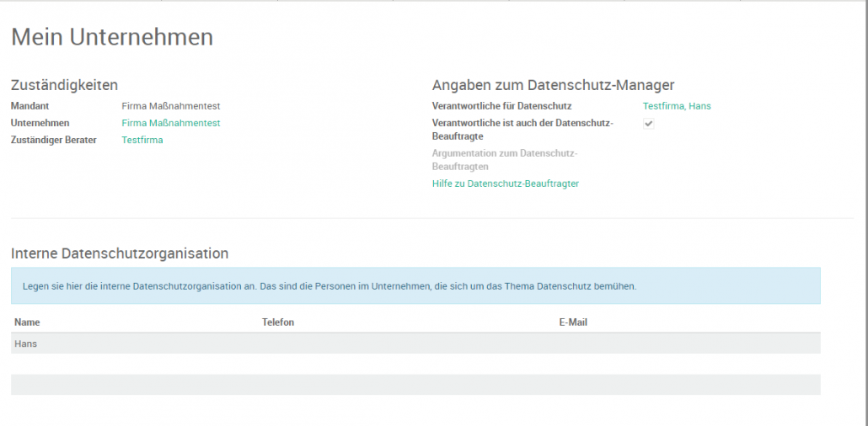Click the greyed 'Argumentation zum Datenschutz-Beauftragten' label
Viewport: 868px width, 426px height.
tap(504, 160)
